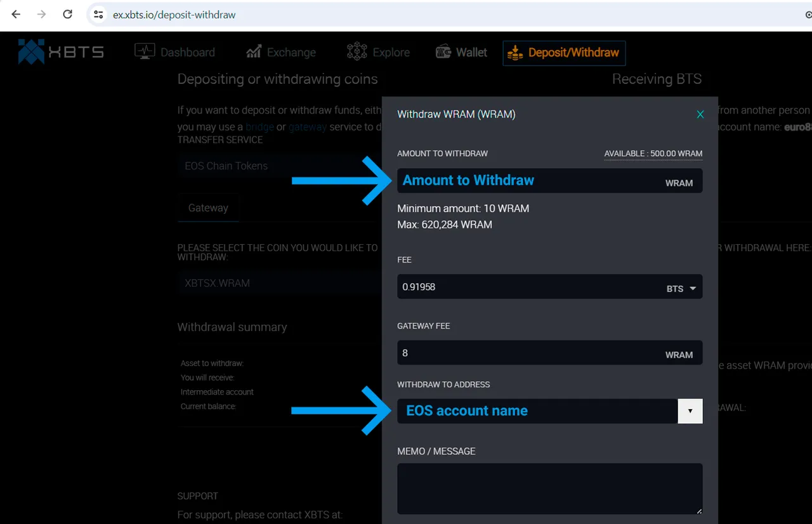812x524 pixels.
Task: Select the Deposit/Withdraw menu item
Action: [564, 53]
